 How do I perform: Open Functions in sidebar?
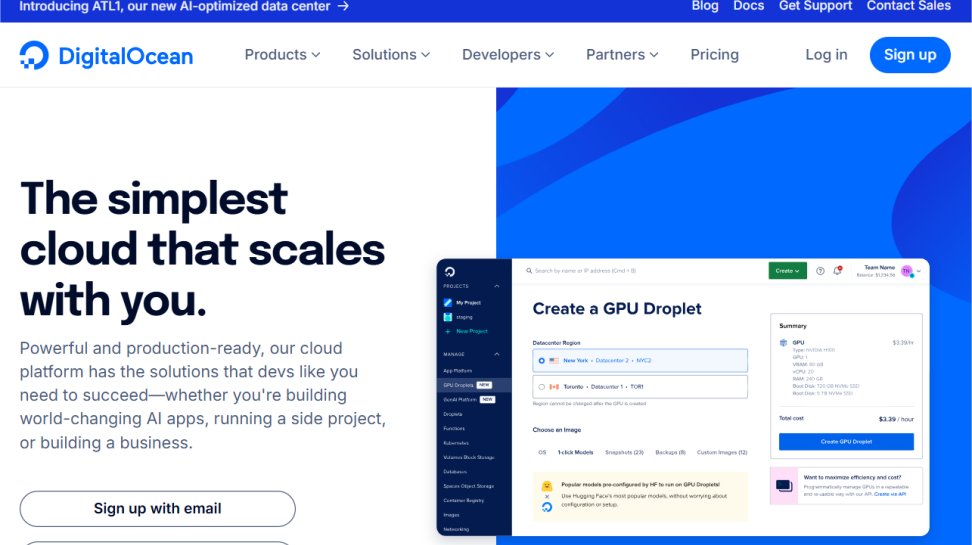pos(454,428)
